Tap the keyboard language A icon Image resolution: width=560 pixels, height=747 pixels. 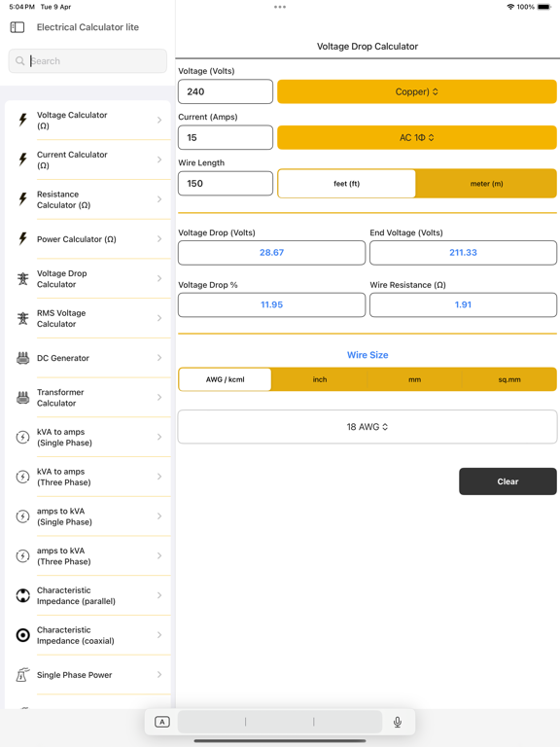[162, 723]
